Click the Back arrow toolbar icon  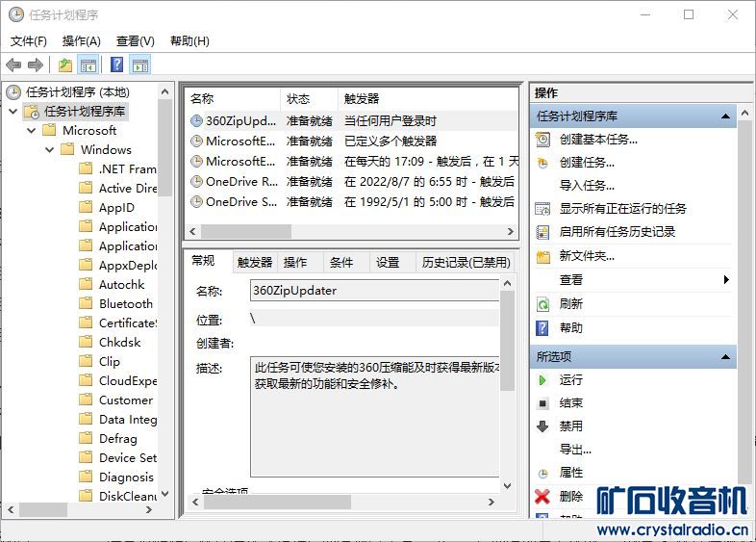13,65
